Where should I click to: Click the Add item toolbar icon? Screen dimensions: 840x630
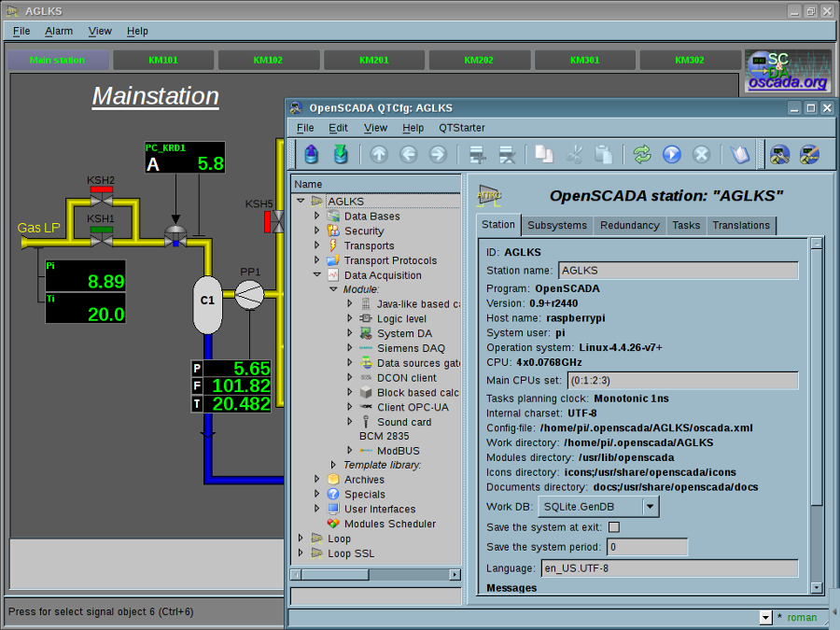tap(477, 155)
